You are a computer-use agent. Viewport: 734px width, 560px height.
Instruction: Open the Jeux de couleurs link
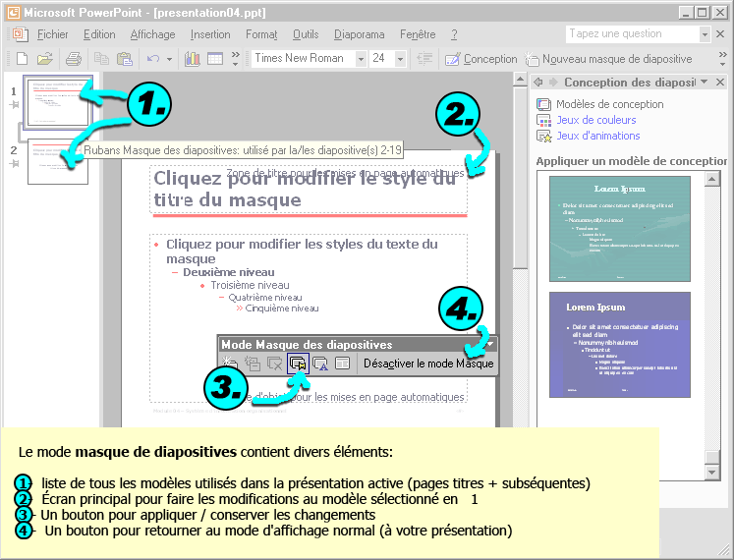(x=595, y=120)
